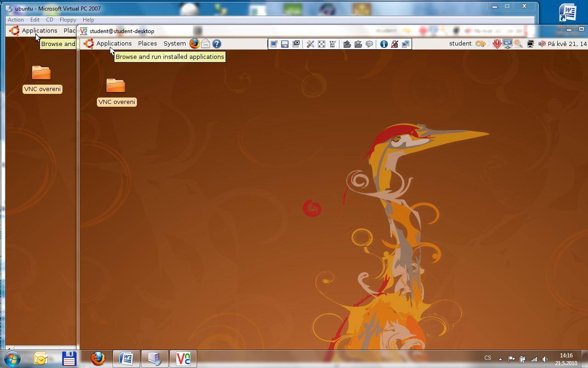
Task: Open VNC connection options (wrench and screwdriver icon)
Action: (x=311, y=44)
